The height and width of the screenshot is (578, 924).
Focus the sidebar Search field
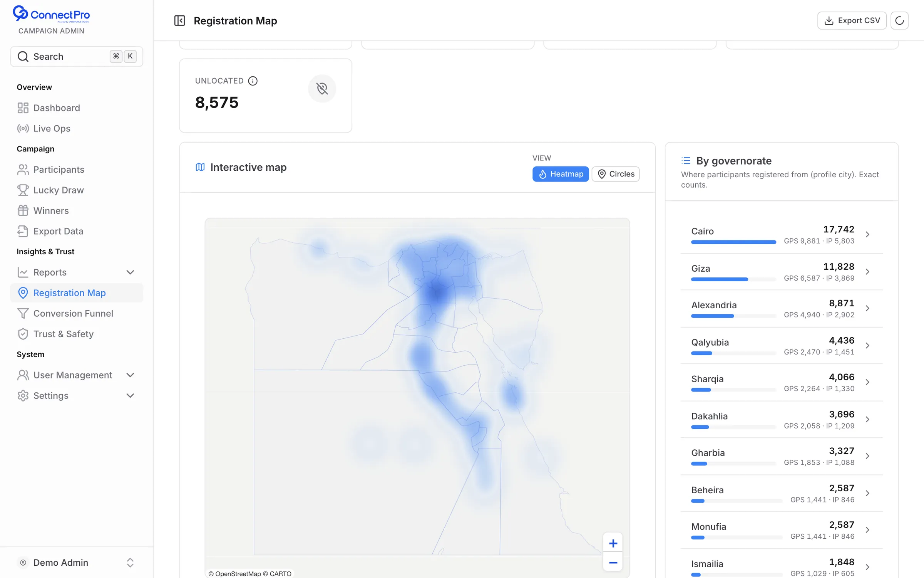click(77, 57)
